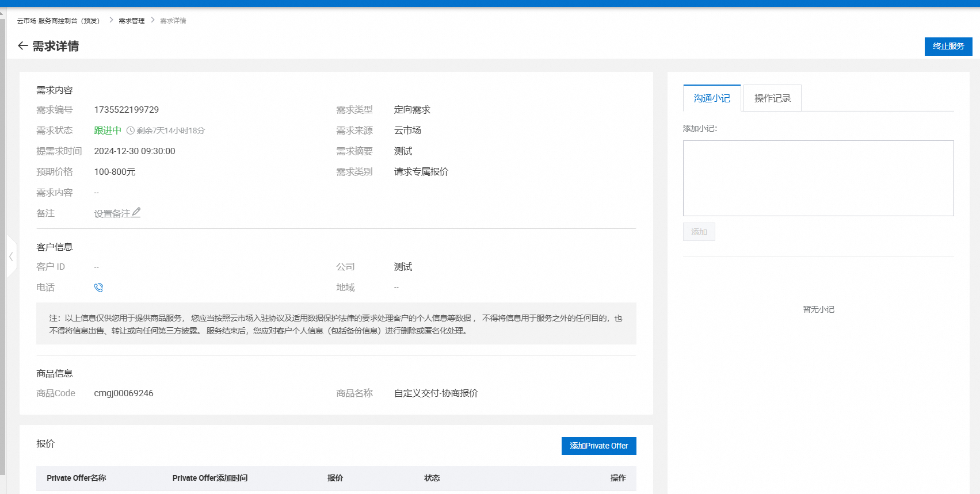
Task: Click Private Offer名称 column header
Action: coord(77,478)
